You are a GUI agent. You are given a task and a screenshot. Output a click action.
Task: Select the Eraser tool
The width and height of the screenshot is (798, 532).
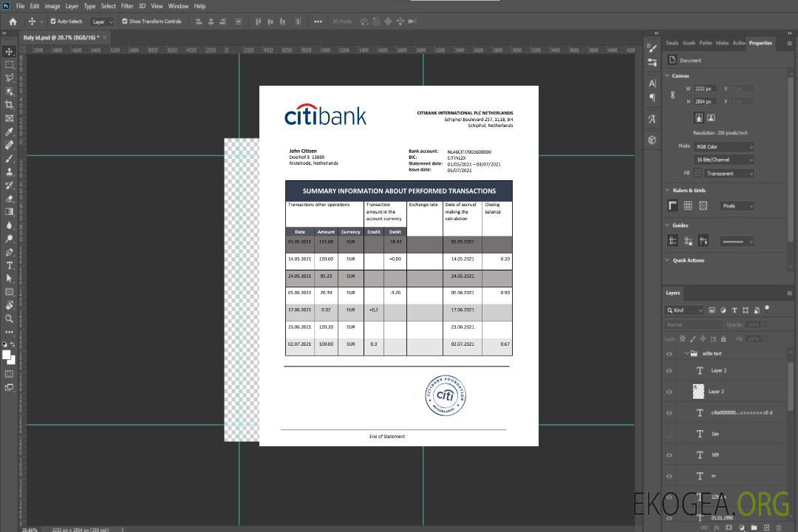click(9, 199)
